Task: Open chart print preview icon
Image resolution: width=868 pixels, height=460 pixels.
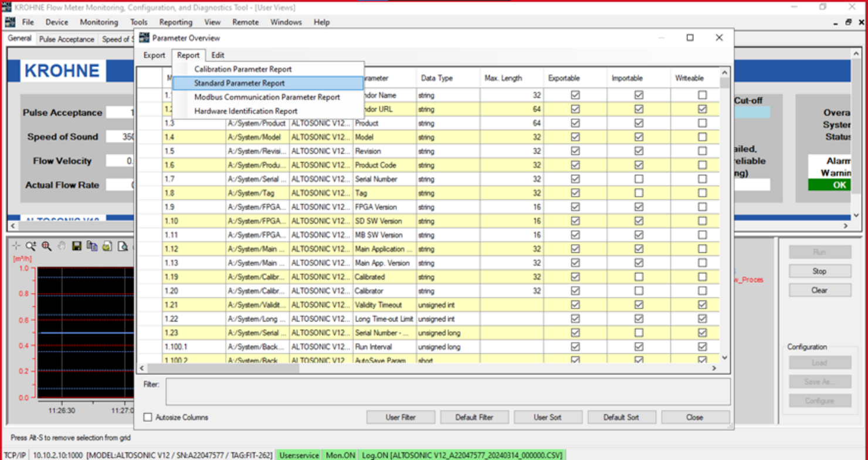Action: click(123, 246)
